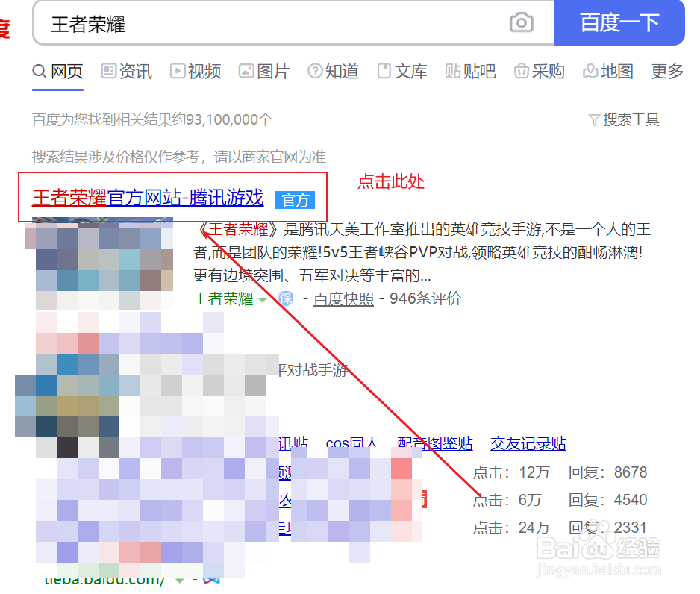Click the 百度一下 search button
This screenshot has width=700, height=594.
pyautogui.click(x=620, y=23)
